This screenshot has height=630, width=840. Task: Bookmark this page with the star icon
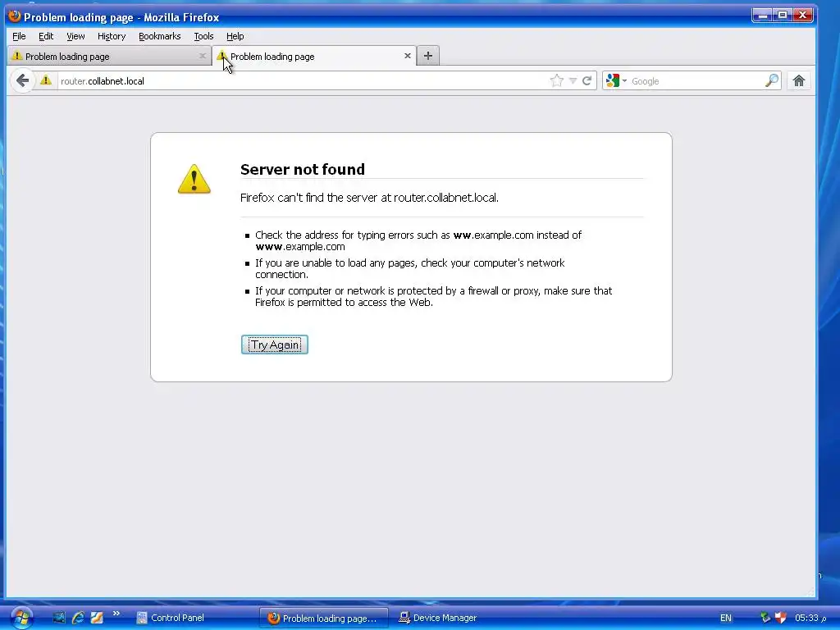[557, 81]
